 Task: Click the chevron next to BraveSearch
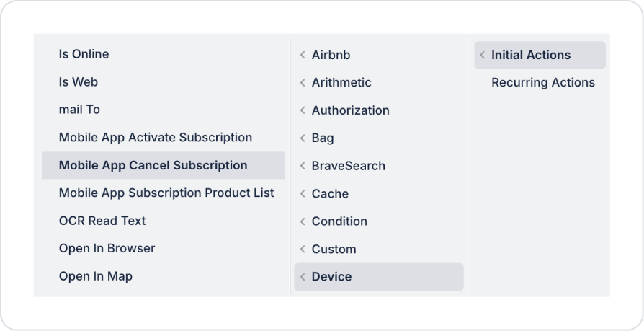[303, 166]
